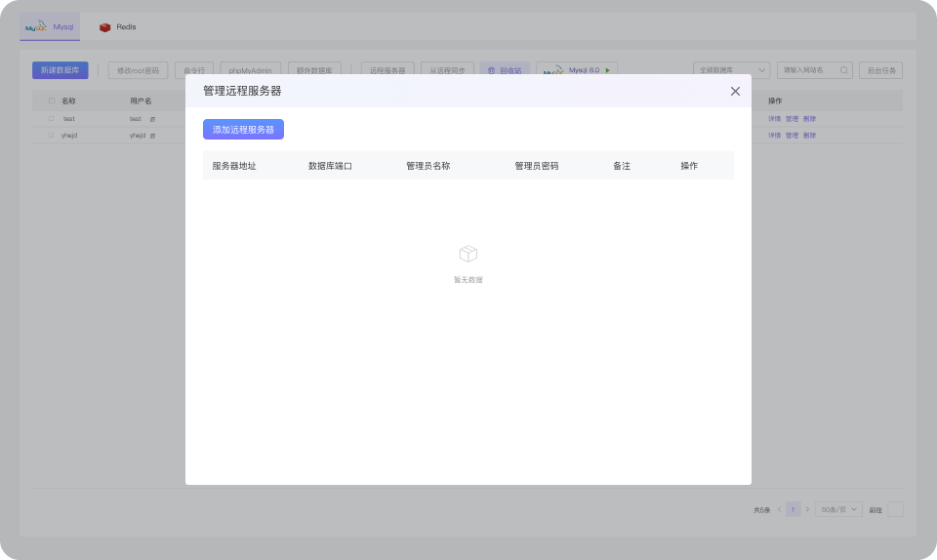Image resolution: width=937 pixels, height=560 pixels.
Task: Click the 后台任务 button
Action: 880,70
